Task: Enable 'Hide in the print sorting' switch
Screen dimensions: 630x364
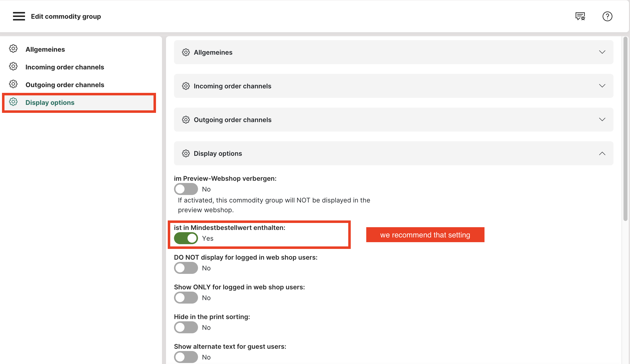Action: tap(186, 327)
